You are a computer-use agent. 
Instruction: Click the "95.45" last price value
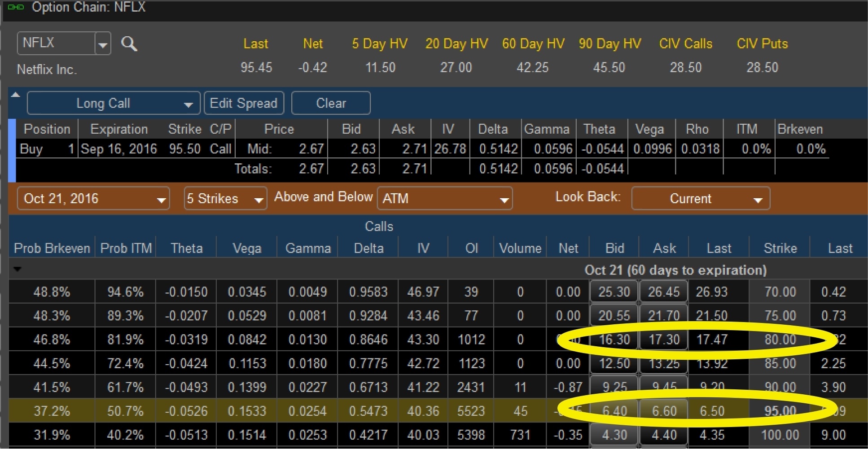[x=256, y=68]
